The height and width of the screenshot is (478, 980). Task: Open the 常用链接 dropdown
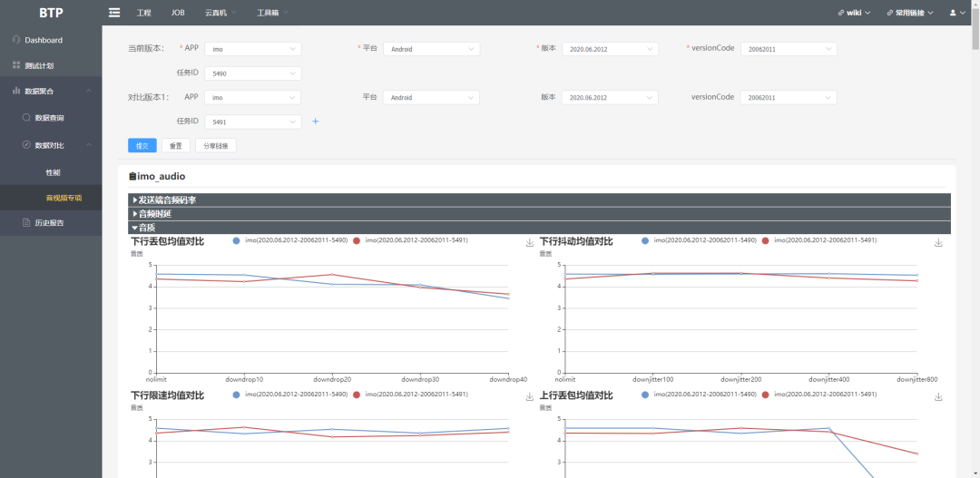point(910,13)
